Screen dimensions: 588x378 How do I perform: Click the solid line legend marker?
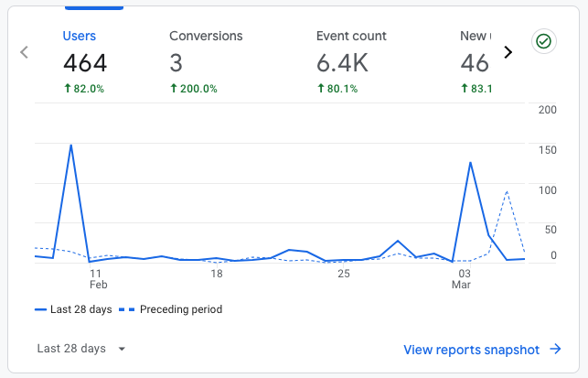click(x=41, y=309)
